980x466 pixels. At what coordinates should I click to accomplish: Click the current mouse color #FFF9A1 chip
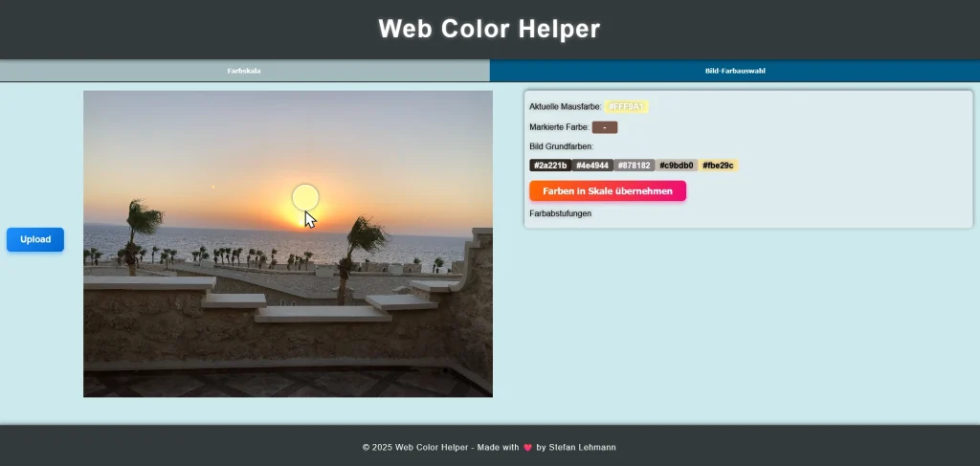click(627, 106)
